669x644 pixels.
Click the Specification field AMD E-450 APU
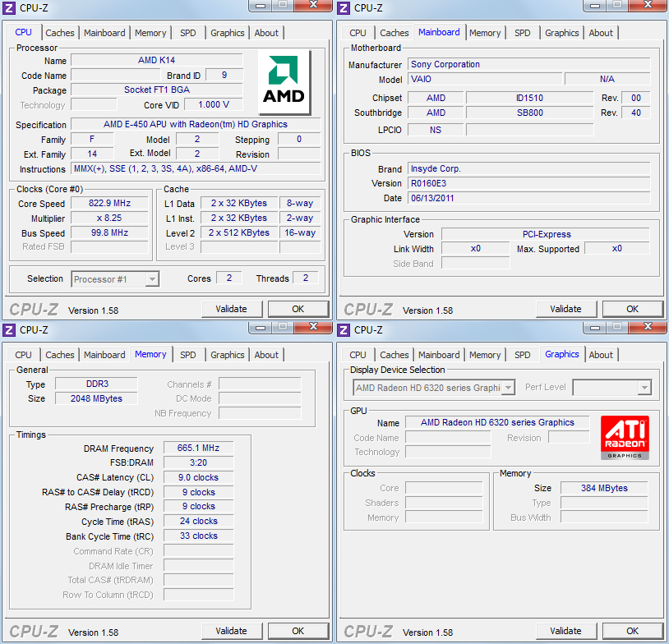pos(196,124)
